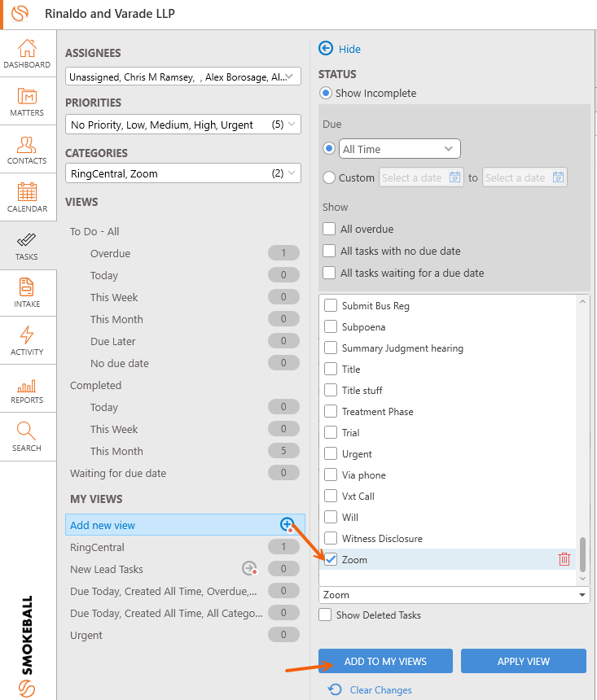
Task: Open the Calendar sidebar icon
Action: [x=27, y=192]
